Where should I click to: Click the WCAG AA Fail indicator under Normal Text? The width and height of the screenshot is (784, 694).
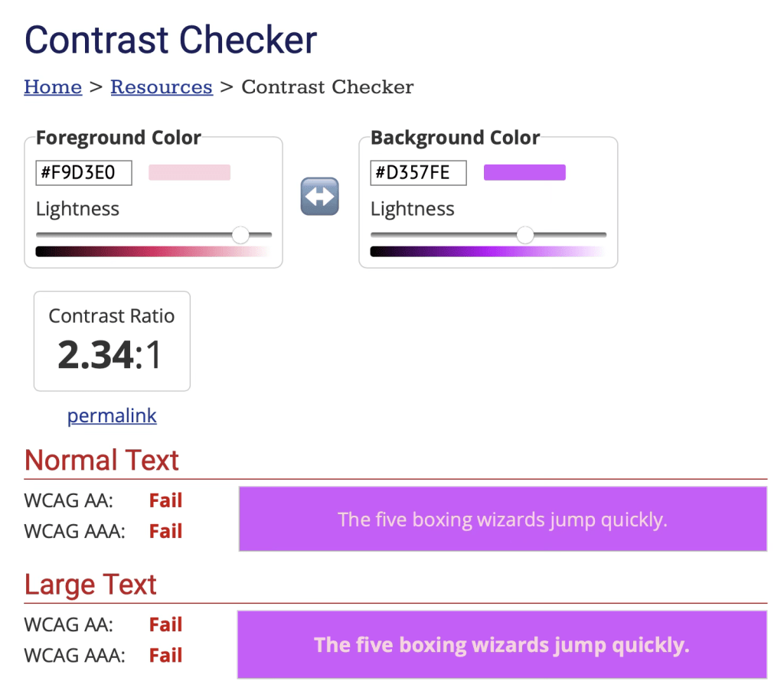(x=165, y=500)
